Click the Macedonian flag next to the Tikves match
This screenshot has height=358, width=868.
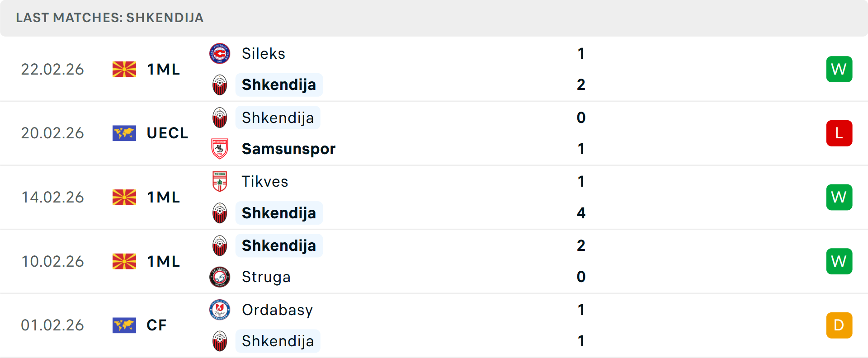tap(124, 197)
